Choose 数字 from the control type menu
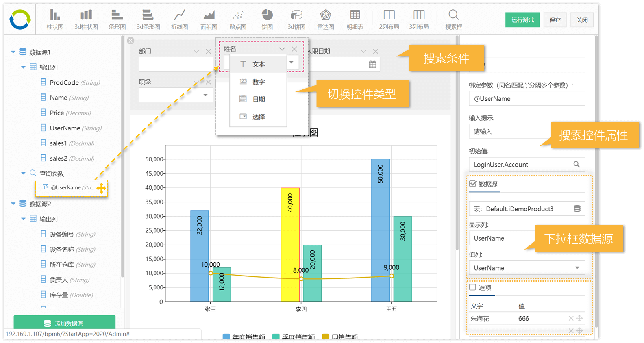Viewport: 644px width, 343px height. [258, 82]
